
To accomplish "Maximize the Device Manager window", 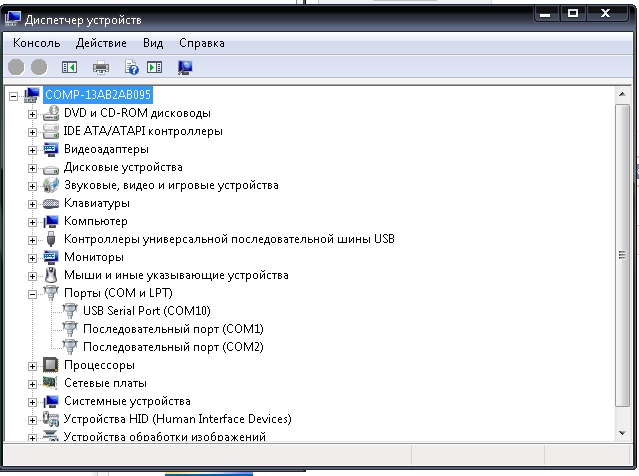I will [573, 14].
